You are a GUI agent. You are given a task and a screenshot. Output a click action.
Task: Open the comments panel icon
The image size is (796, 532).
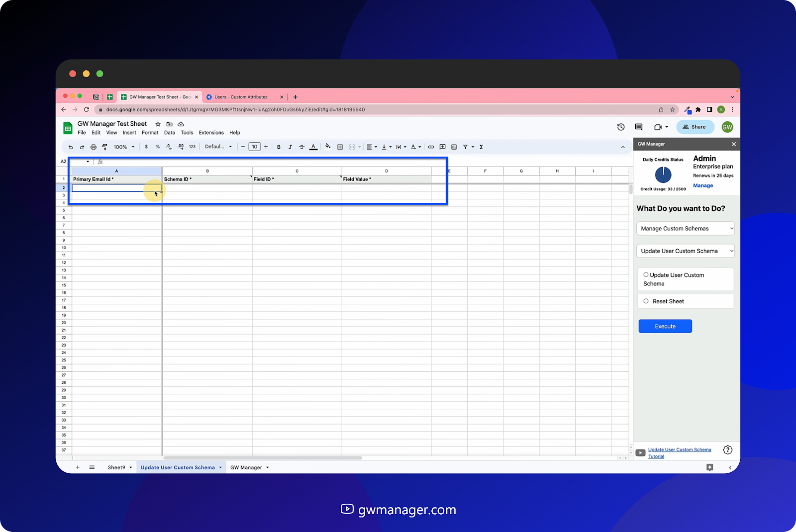click(x=639, y=127)
